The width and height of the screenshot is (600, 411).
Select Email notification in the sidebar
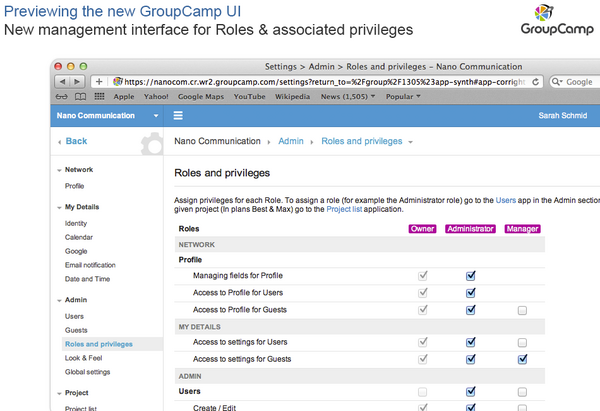point(90,265)
